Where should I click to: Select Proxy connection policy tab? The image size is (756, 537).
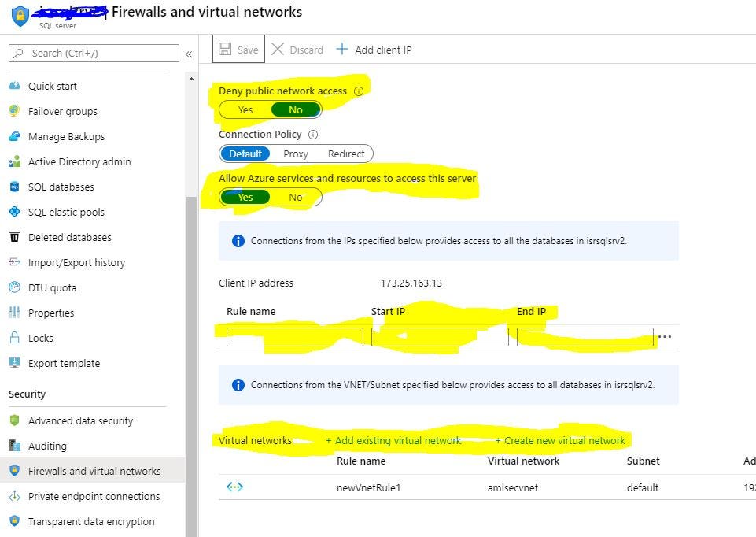(x=295, y=154)
